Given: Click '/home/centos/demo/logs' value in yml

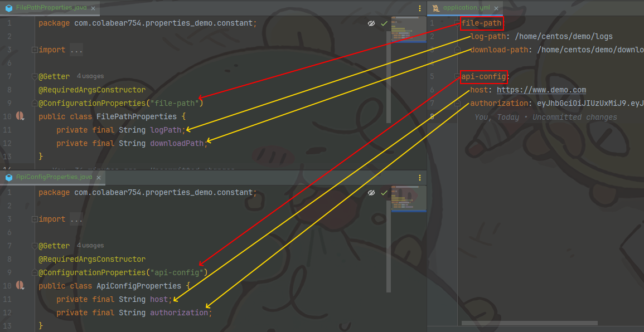Looking at the screenshot, I should (564, 37).
